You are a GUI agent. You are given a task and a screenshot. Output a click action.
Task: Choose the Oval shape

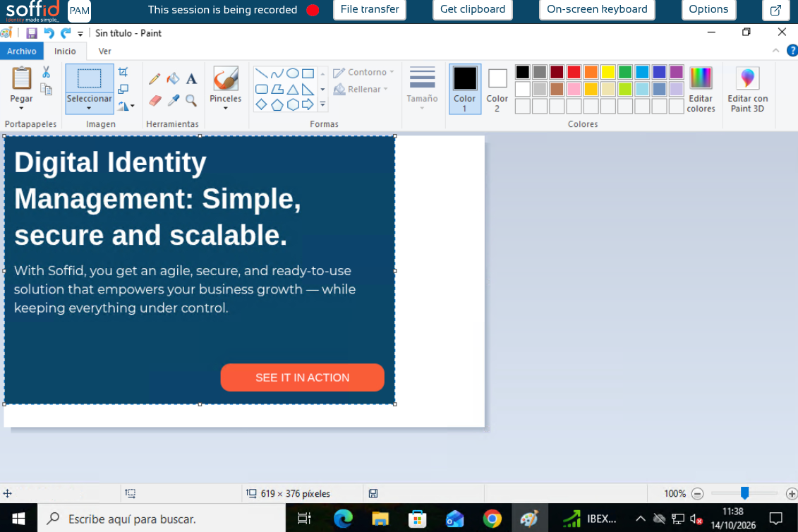(x=293, y=73)
